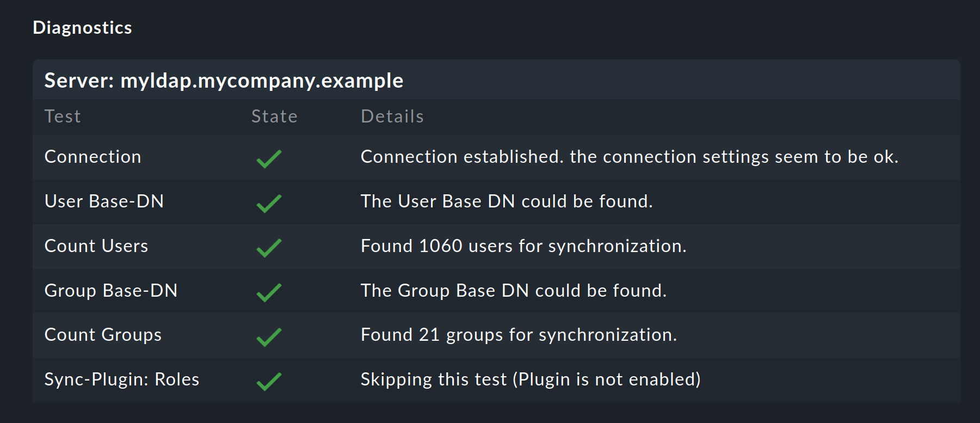Select the 'Skipping this test (Plugin is not enabled)' row

coord(531,380)
